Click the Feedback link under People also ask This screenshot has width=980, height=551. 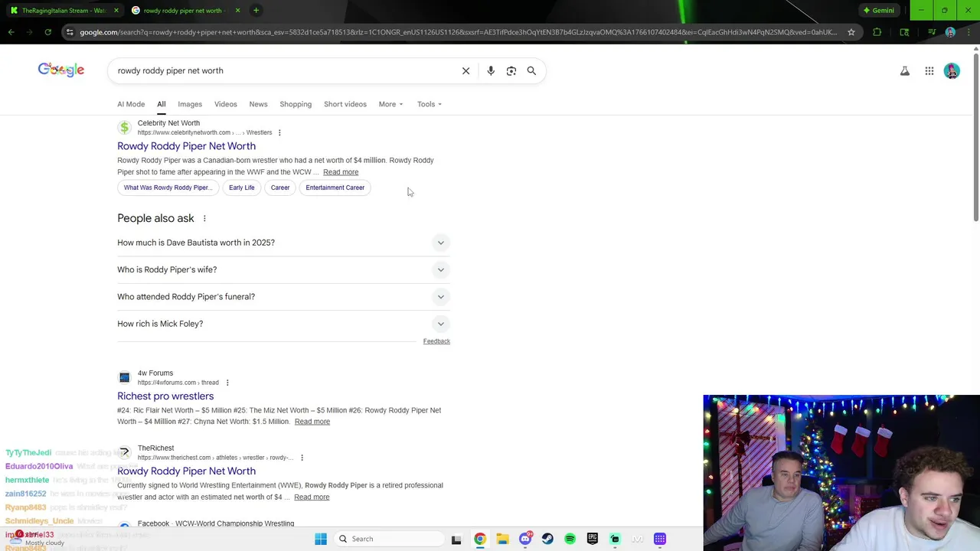[x=436, y=341]
